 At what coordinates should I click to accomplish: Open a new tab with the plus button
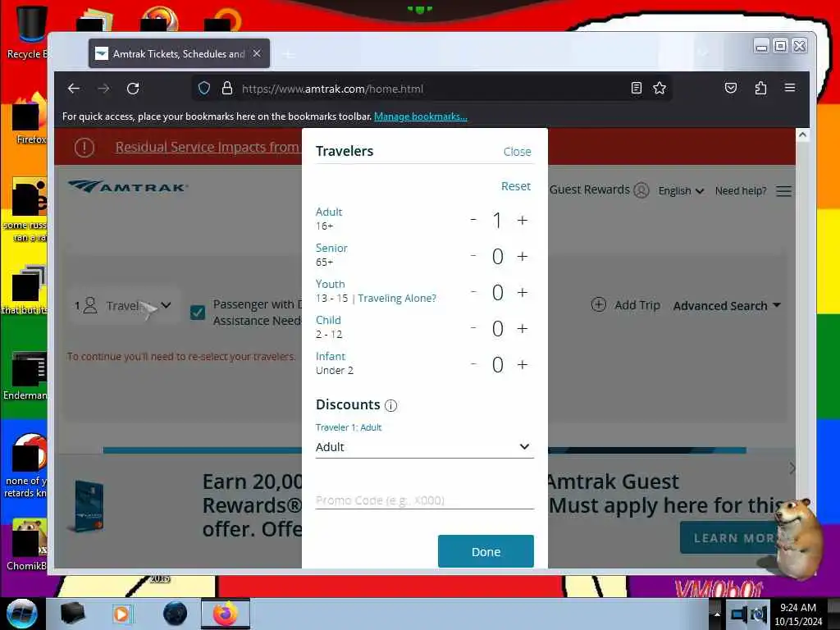pos(288,54)
